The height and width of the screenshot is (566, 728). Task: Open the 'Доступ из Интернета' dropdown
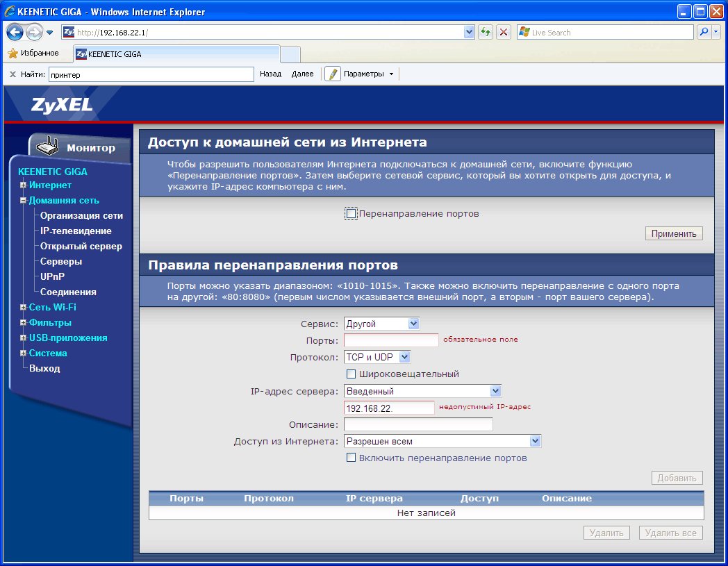(442, 441)
